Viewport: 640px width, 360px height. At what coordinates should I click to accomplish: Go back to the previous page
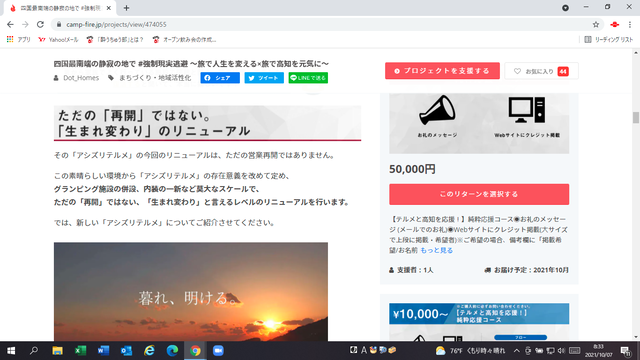tap(10, 24)
